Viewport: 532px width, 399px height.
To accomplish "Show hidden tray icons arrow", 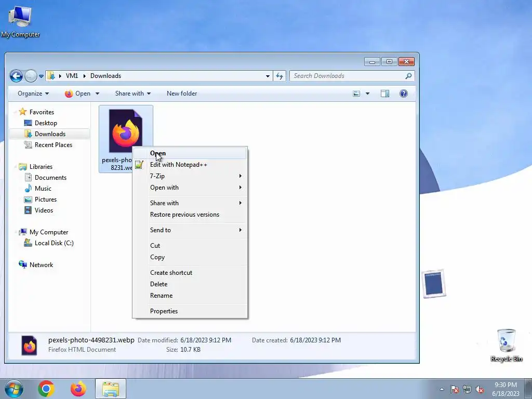I will click(x=442, y=390).
